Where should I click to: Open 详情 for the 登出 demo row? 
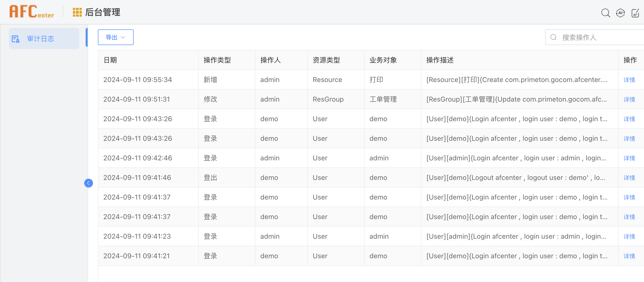[629, 178]
